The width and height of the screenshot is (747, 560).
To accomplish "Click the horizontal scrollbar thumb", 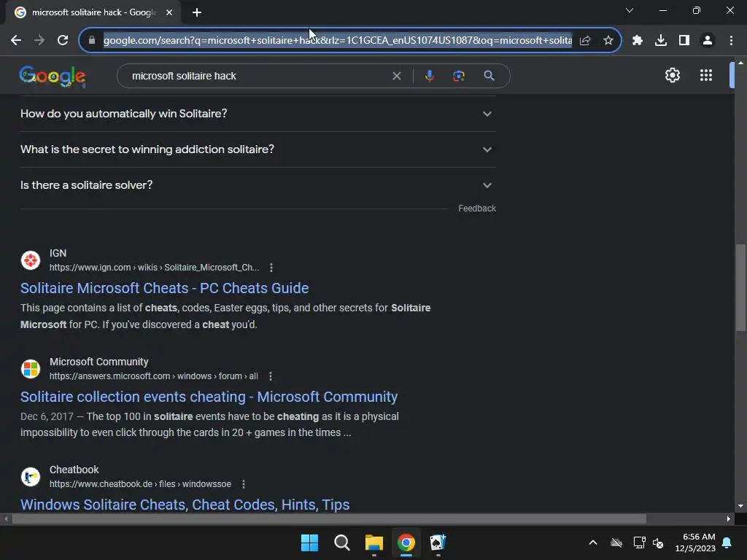I will [329, 518].
